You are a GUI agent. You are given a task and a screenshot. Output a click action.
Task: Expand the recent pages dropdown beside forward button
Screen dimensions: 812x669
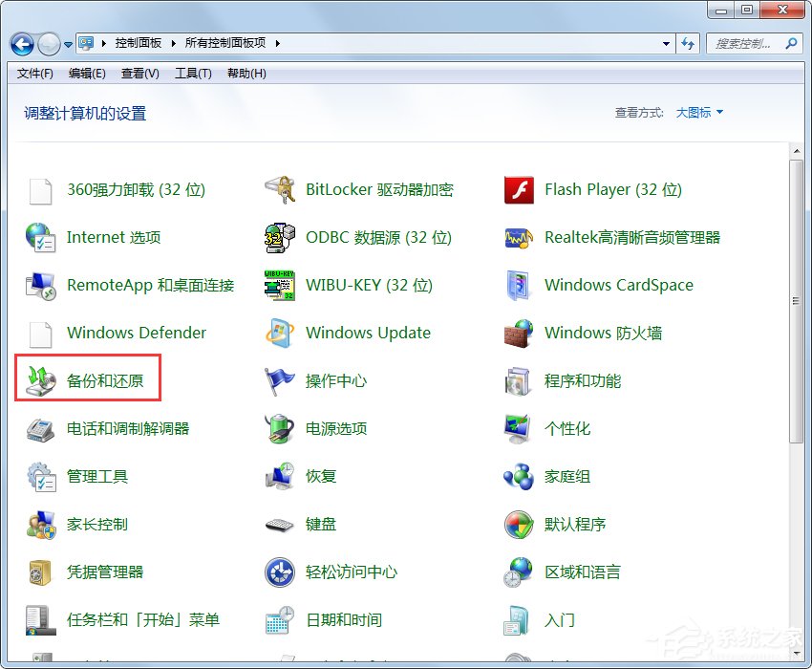69,45
